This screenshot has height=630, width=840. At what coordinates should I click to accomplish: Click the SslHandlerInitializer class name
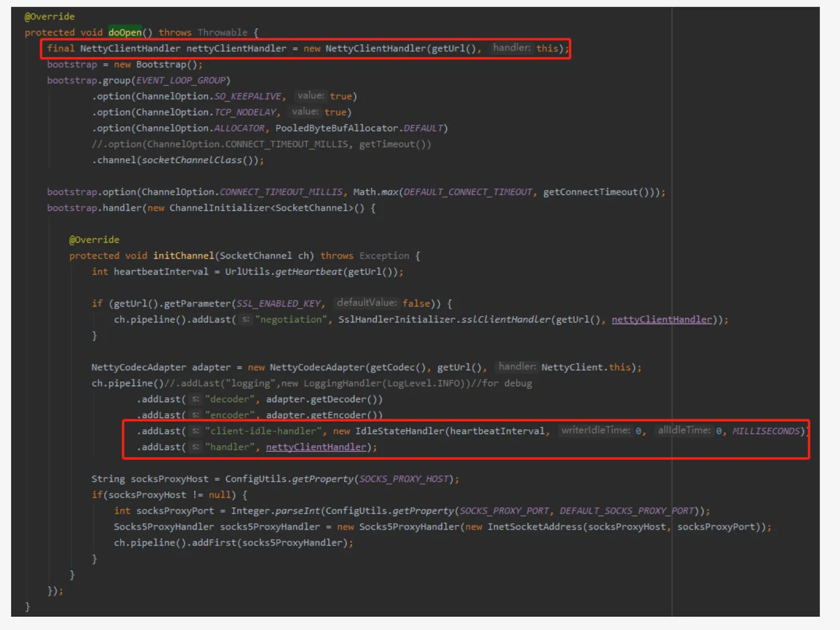click(397, 320)
